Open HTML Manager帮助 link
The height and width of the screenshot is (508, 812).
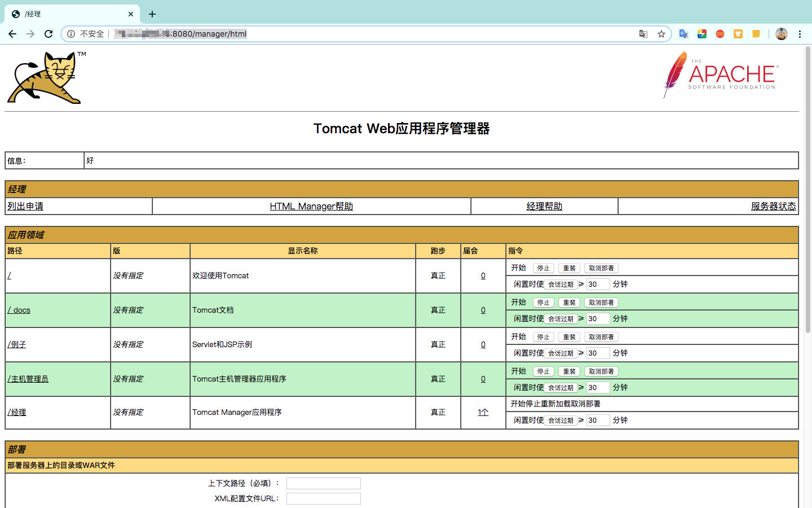pos(311,206)
